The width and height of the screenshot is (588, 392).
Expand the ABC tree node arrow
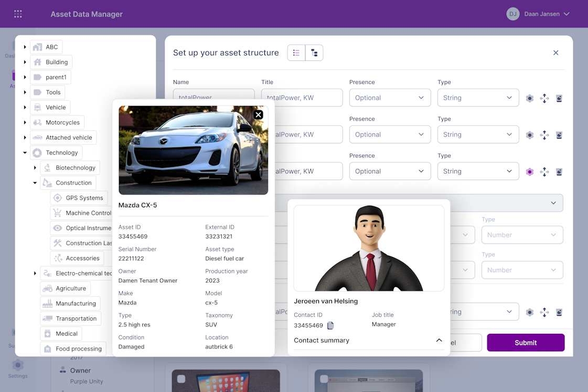pos(25,47)
